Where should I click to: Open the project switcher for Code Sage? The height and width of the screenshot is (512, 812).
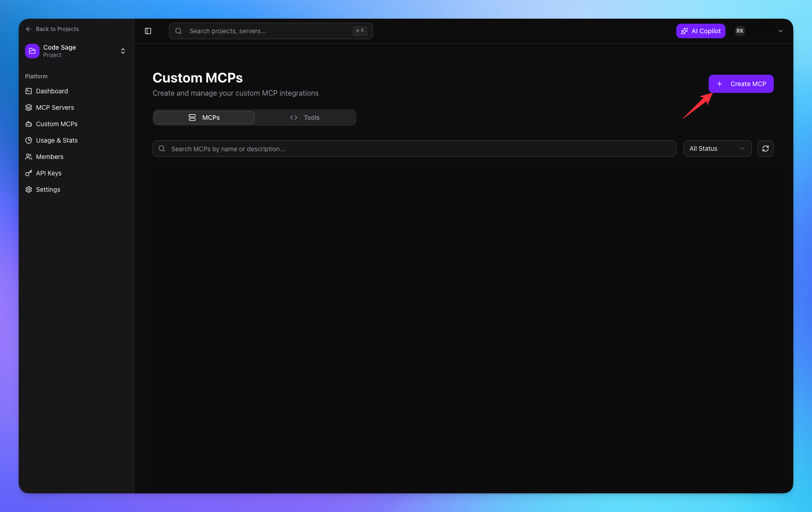[x=123, y=51]
